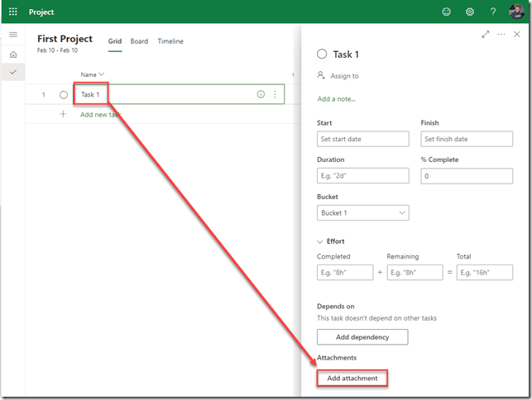Open the Name column header dropdown
The height and width of the screenshot is (400, 532).
click(x=93, y=74)
